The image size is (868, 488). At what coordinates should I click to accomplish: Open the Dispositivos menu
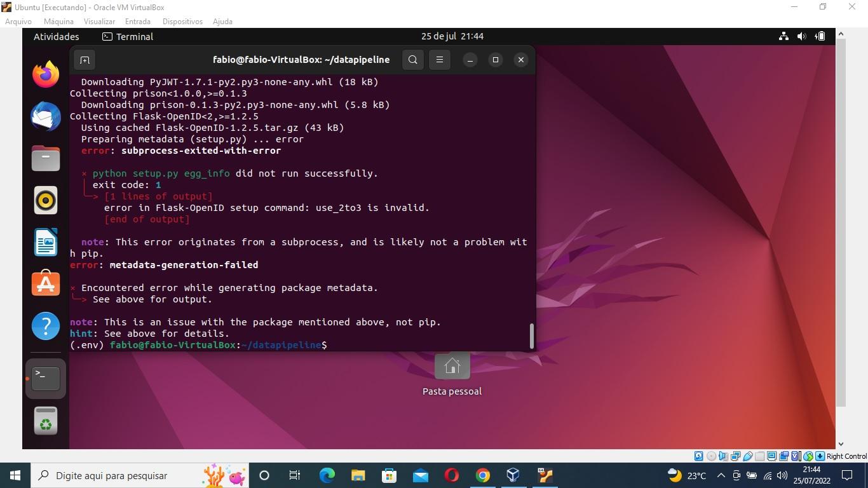point(182,21)
